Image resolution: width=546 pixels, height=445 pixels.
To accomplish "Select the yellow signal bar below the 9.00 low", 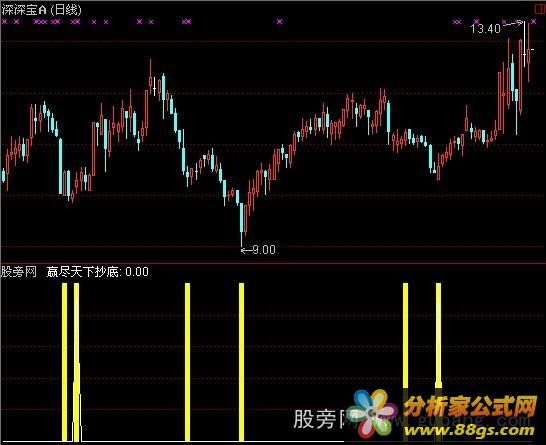I will point(242,362).
